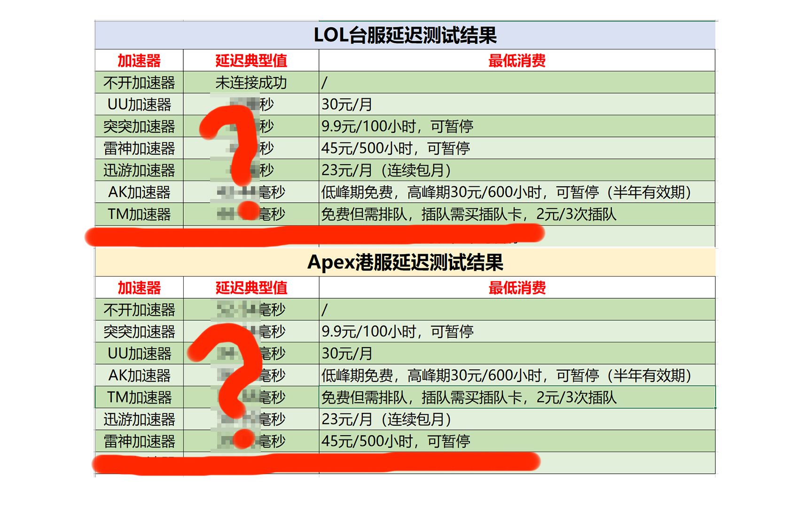Select the 突突加速器 cell in the Apex table
This screenshot has width=812, height=508.
139,332
